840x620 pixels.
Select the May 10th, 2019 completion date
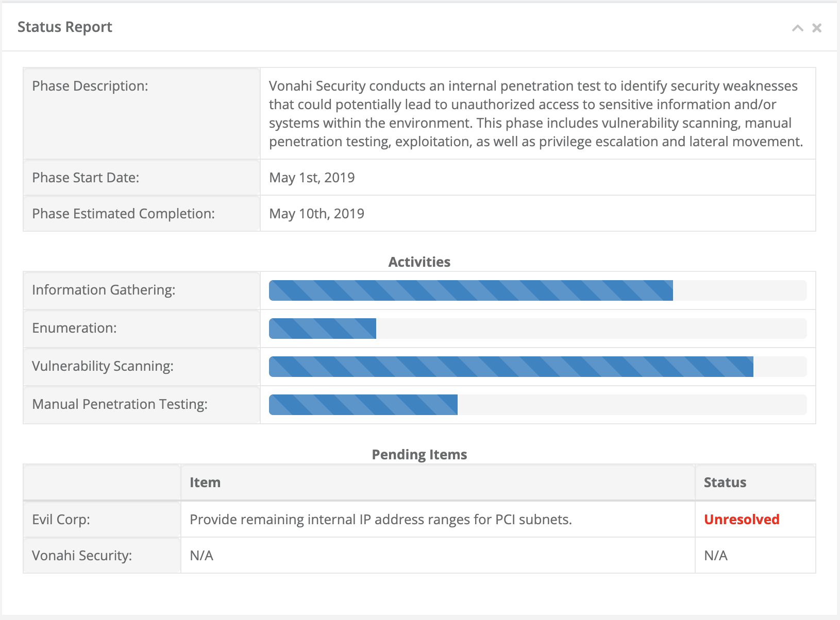[316, 214]
